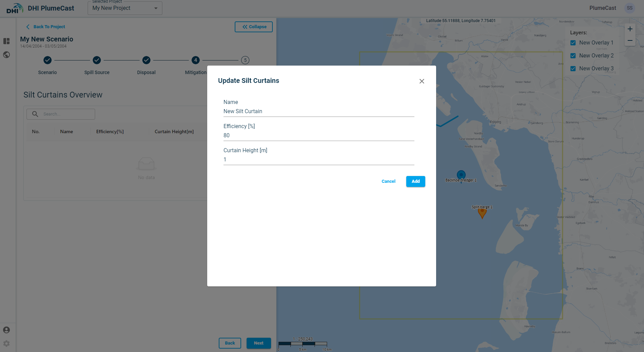This screenshot has width=644, height=352.
Task: Collapse the scenario side panel
Action: coord(253,27)
